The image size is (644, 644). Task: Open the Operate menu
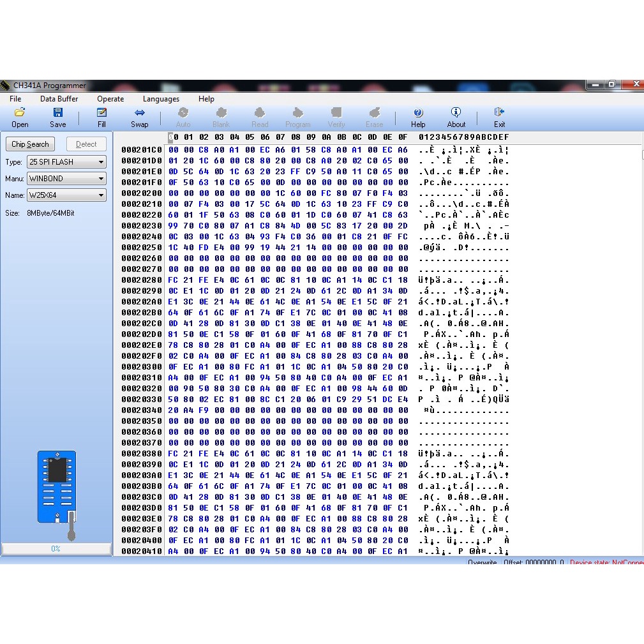click(110, 99)
